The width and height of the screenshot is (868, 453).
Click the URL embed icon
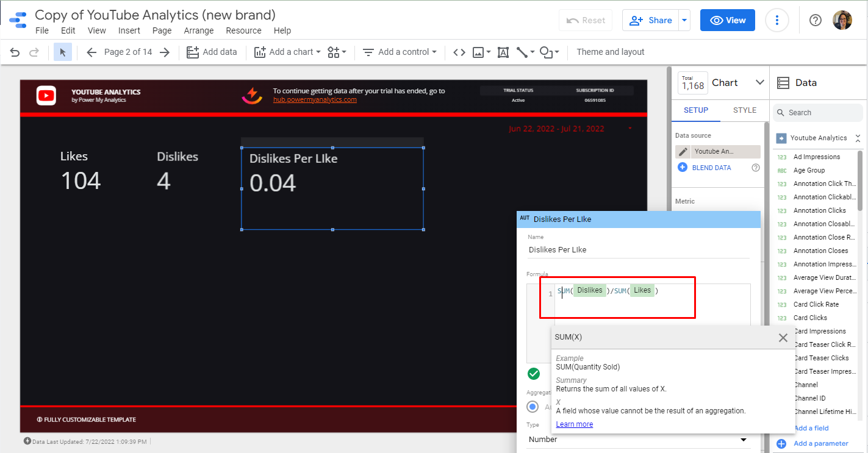(x=459, y=52)
